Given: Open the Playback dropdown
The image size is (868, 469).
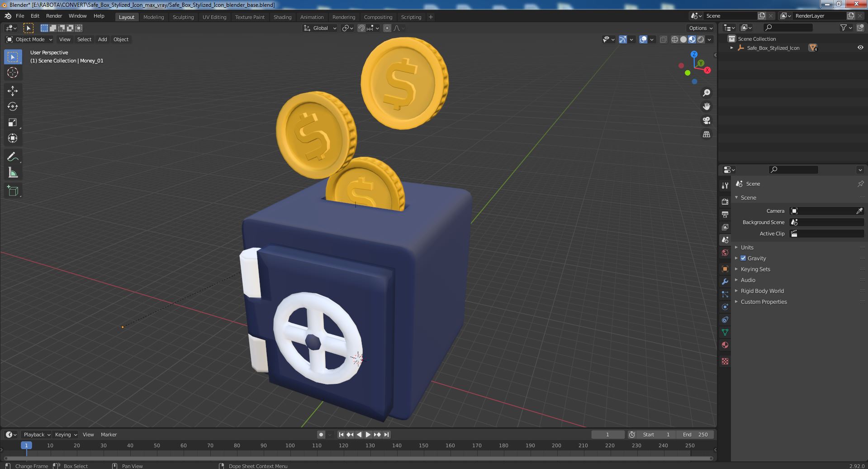Looking at the screenshot, I should pos(36,435).
